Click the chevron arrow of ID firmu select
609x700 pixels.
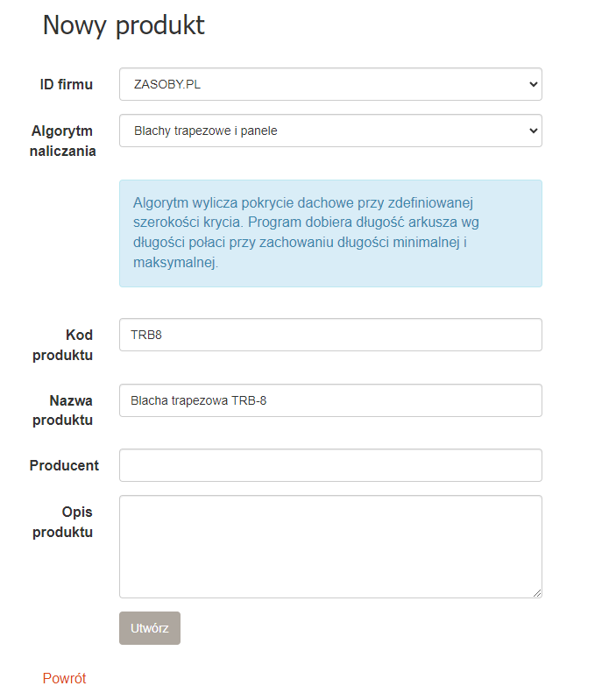(533, 85)
